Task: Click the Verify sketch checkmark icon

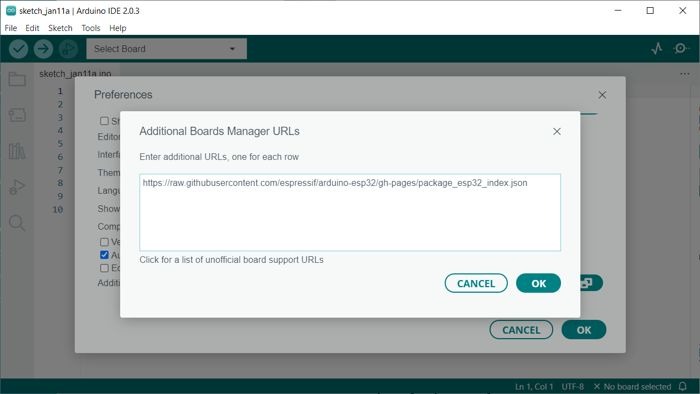Action: tap(19, 49)
